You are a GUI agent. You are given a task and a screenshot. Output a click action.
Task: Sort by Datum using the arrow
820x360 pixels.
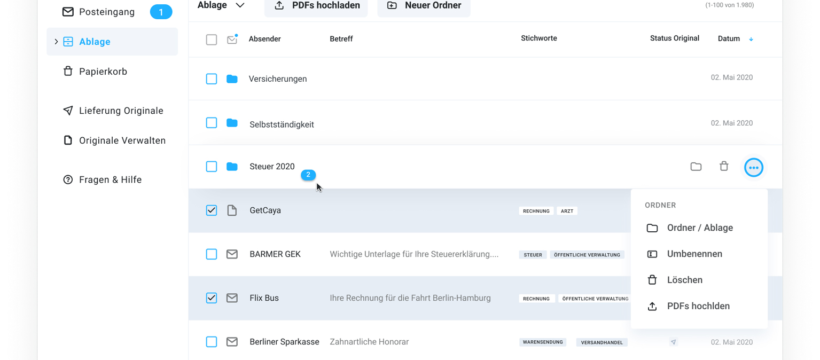coord(751,39)
